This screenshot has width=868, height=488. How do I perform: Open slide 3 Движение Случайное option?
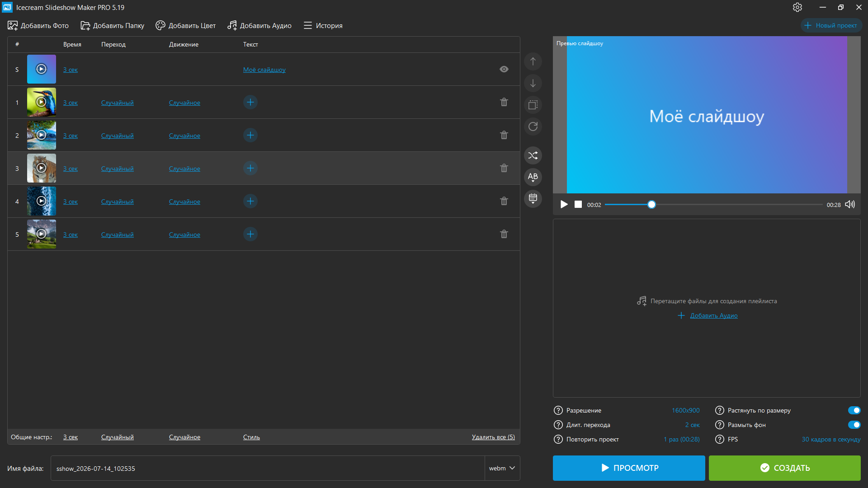coord(184,169)
